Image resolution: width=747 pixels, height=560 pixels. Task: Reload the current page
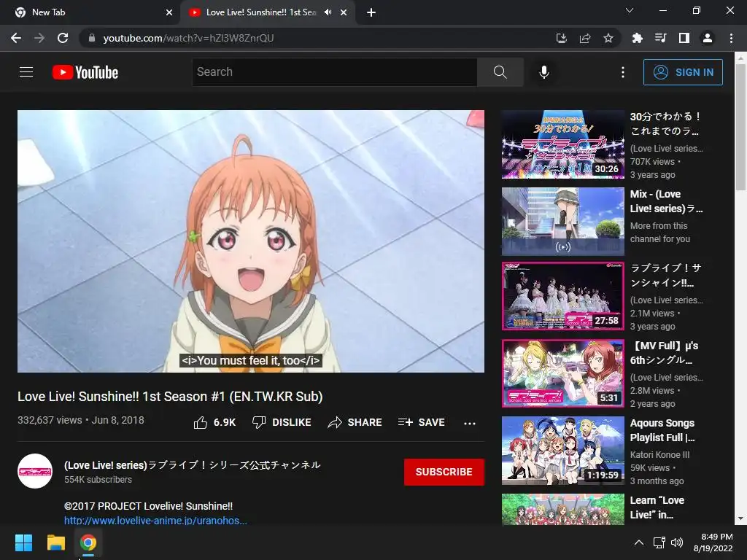(x=63, y=38)
